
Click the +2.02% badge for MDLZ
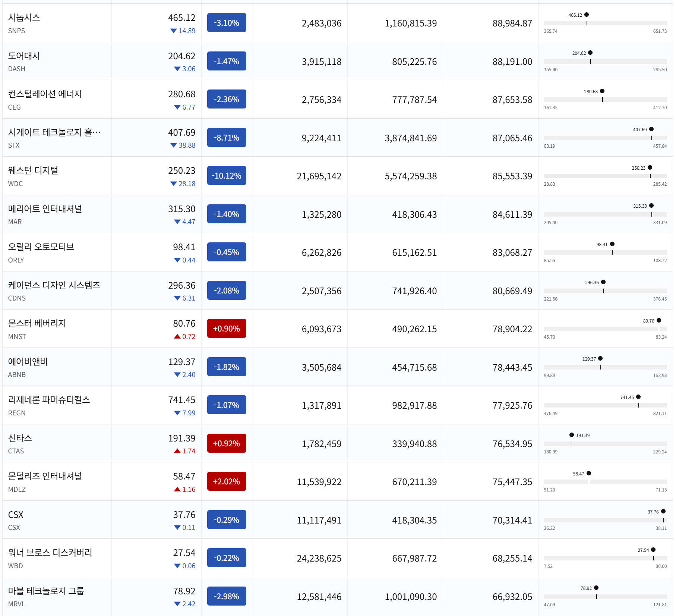(227, 481)
